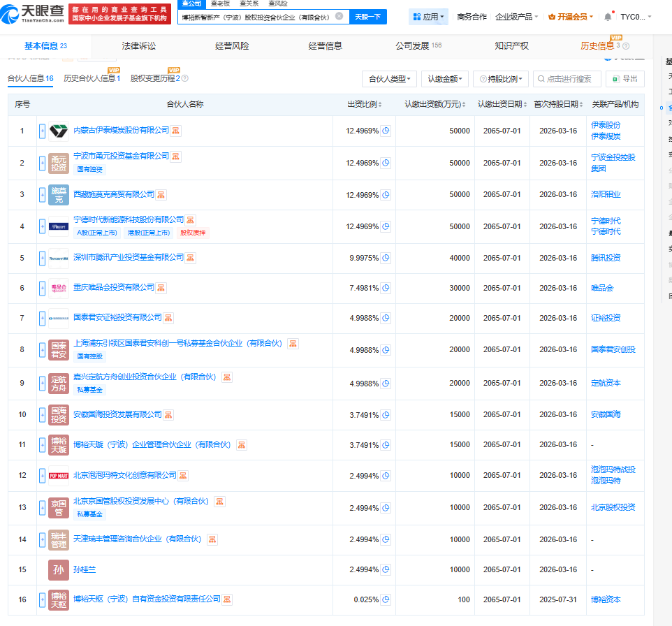Open pie chart for 宁波市甬元投资基金 share ratio

click(x=386, y=163)
